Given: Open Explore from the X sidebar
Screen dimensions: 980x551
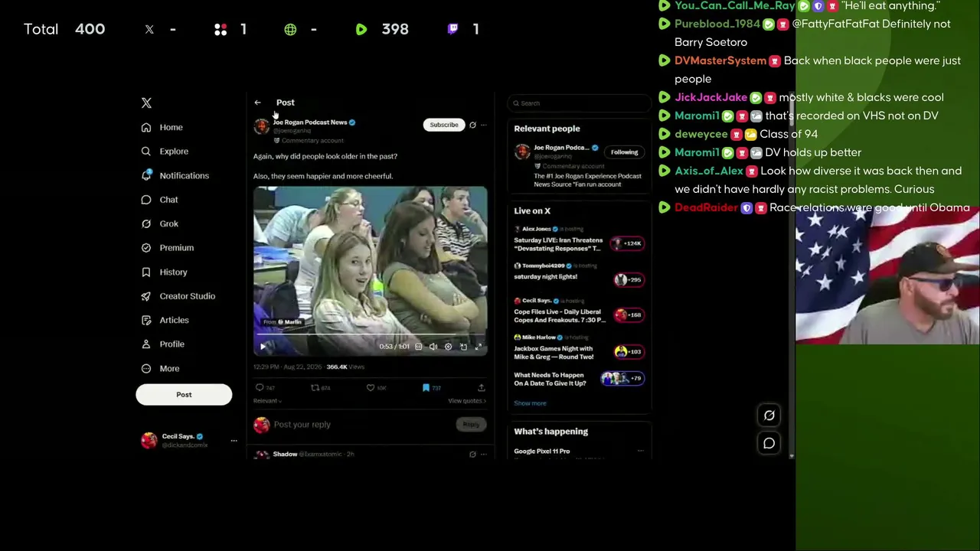Looking at the screenshot, I should (165, 152).
